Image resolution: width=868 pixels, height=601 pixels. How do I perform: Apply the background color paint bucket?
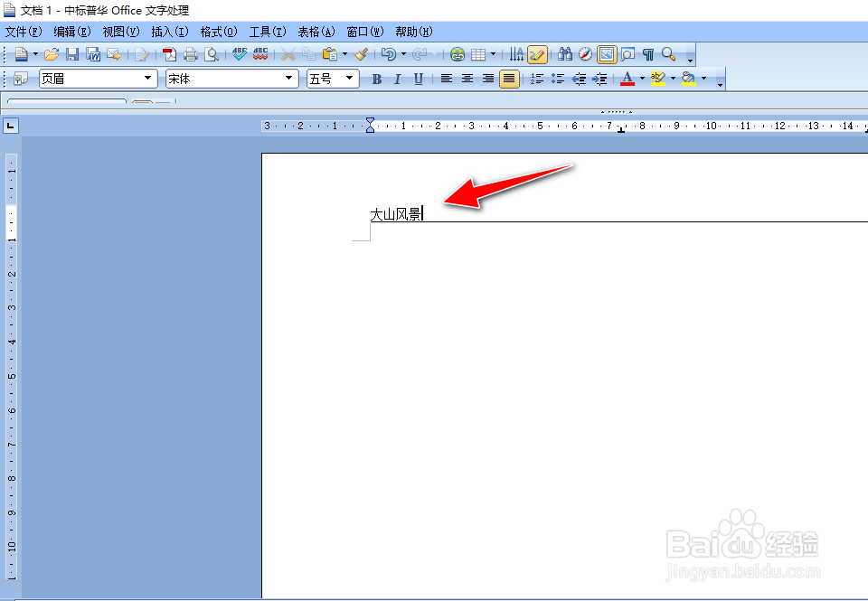689,79
